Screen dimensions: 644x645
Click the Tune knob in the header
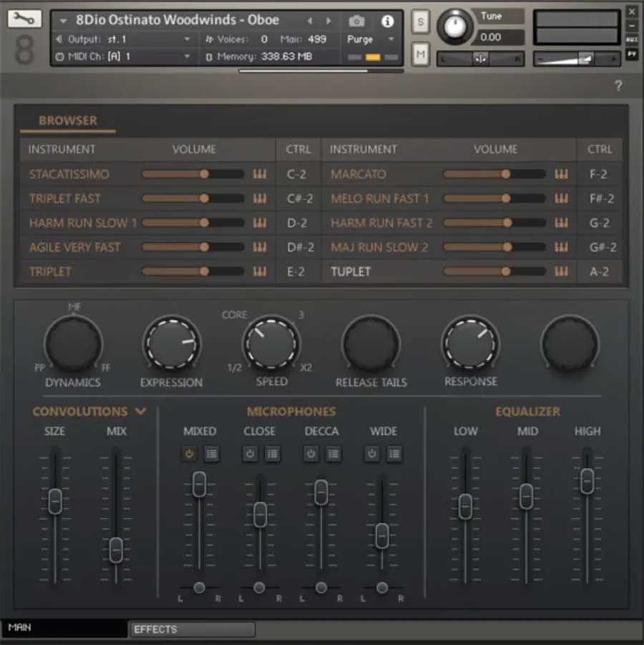[x=454, y=26]
